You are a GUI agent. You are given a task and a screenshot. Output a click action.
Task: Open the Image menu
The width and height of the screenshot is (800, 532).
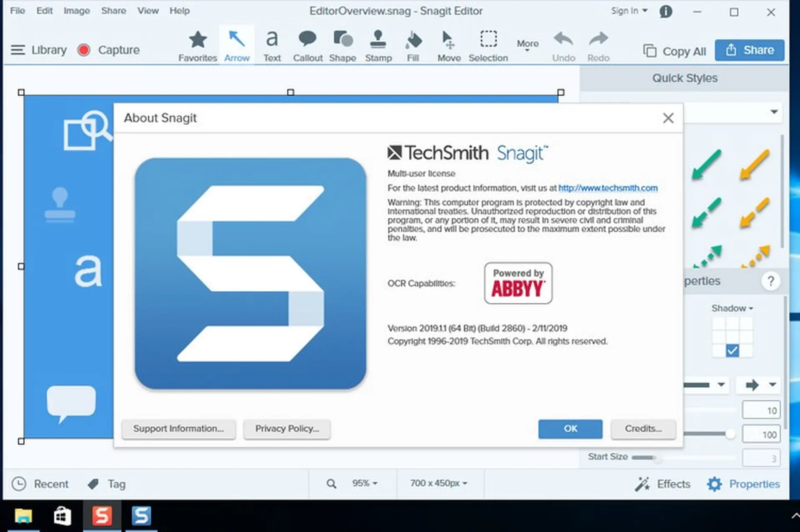pos(77,11)
